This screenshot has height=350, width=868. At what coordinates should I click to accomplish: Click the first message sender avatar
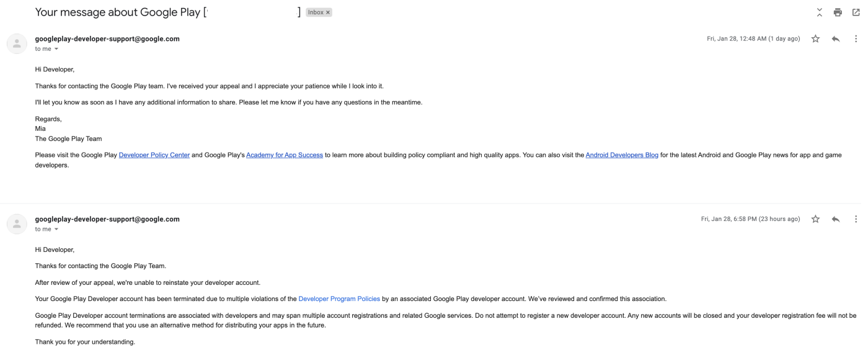(x=17, y=43)
